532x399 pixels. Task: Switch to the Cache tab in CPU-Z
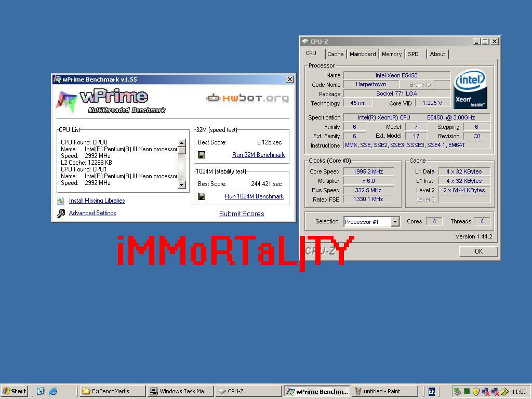pos(335,54)
